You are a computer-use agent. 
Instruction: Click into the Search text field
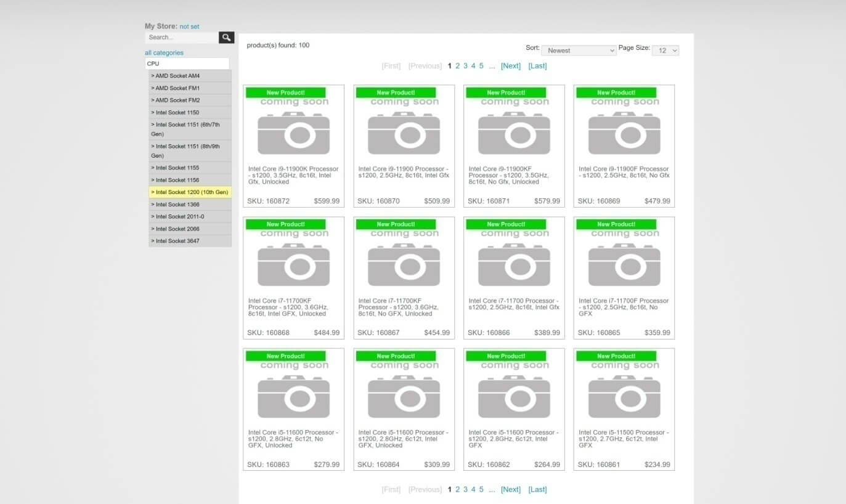tap(182, 38)
